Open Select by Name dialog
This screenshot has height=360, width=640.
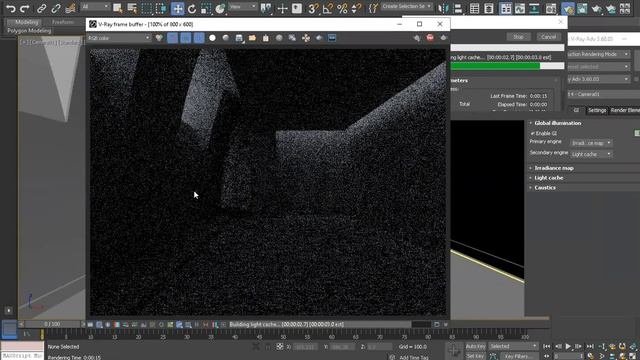(132, 8)
